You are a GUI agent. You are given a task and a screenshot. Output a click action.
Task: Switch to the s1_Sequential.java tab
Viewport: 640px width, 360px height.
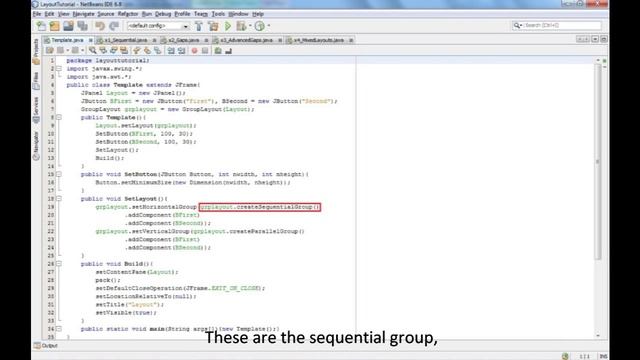(x=126, y=40)
